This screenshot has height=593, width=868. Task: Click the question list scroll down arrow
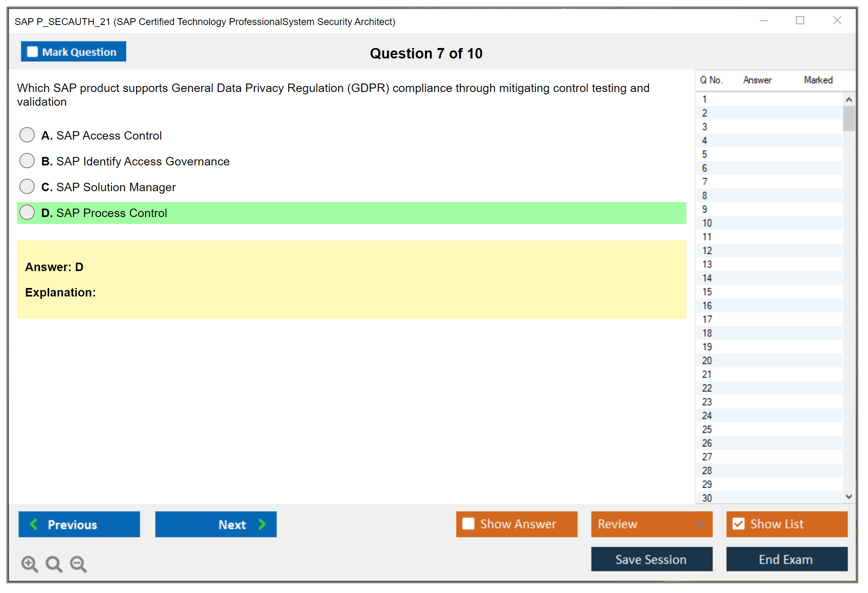(x=849, y=497)
